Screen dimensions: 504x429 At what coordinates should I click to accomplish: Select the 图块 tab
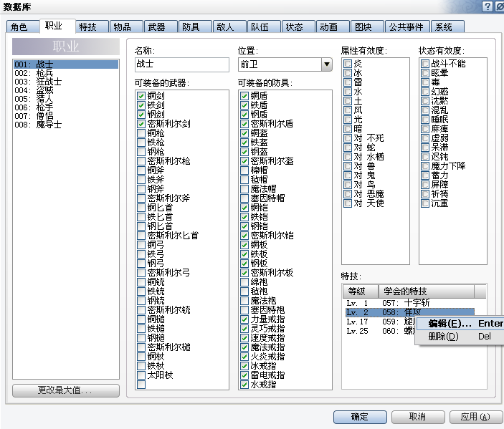pos(368,26)
